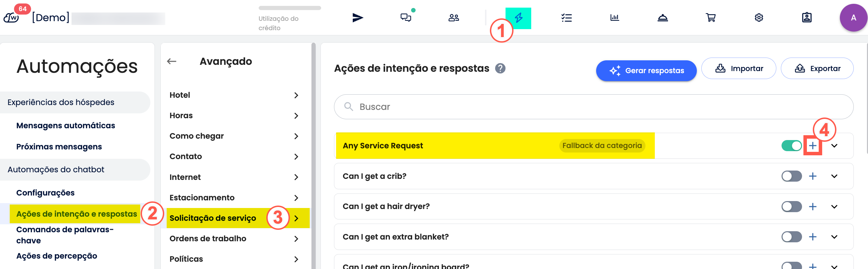868x269 pixels.
Task: Open the analytics bar chart icon
Action: (615, 18)
